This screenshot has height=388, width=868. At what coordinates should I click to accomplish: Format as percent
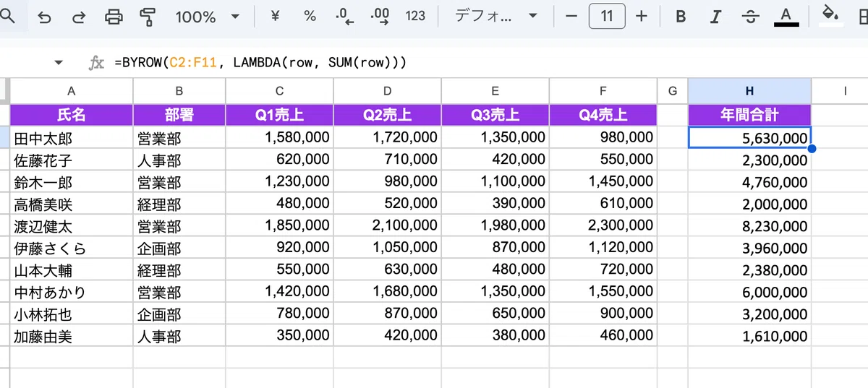pyautogui.click(x=310, y=16)
